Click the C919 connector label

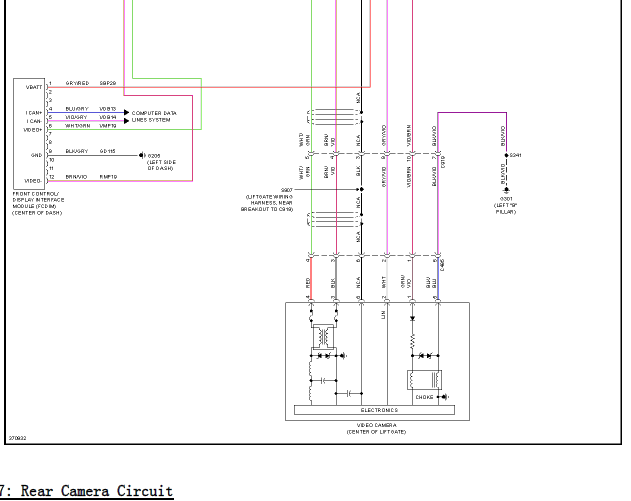pos(443,163)
